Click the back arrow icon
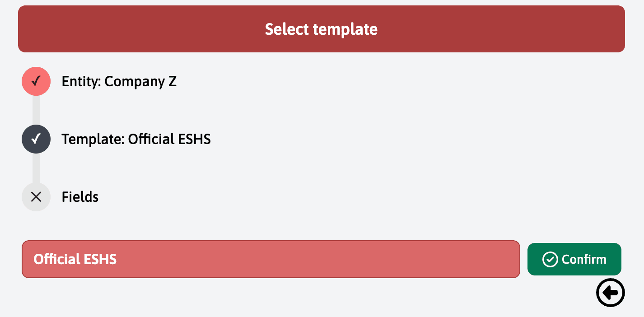The image size is (644, 317). click(611, 293)
